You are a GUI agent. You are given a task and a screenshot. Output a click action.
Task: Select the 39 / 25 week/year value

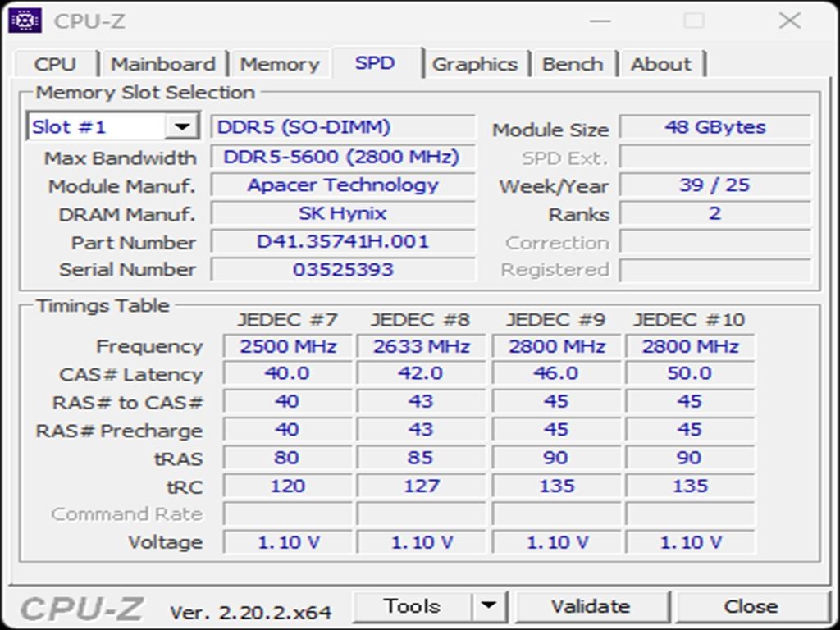click(x=715, y=185)
